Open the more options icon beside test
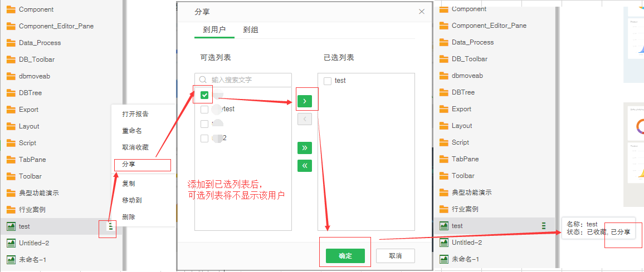This screenshot has width=644, height=272. tap(110, 226)
